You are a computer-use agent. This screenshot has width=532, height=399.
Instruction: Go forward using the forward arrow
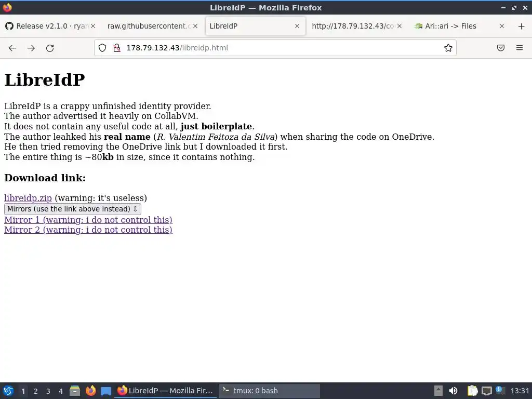pyautogui.click(x=31, y=48)
